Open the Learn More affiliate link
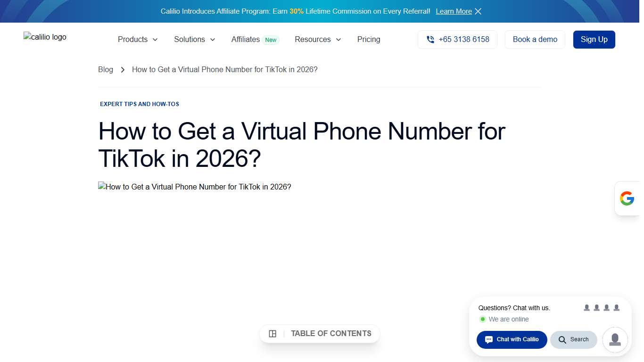The image size is (644, 362). [x=454, y=11]
